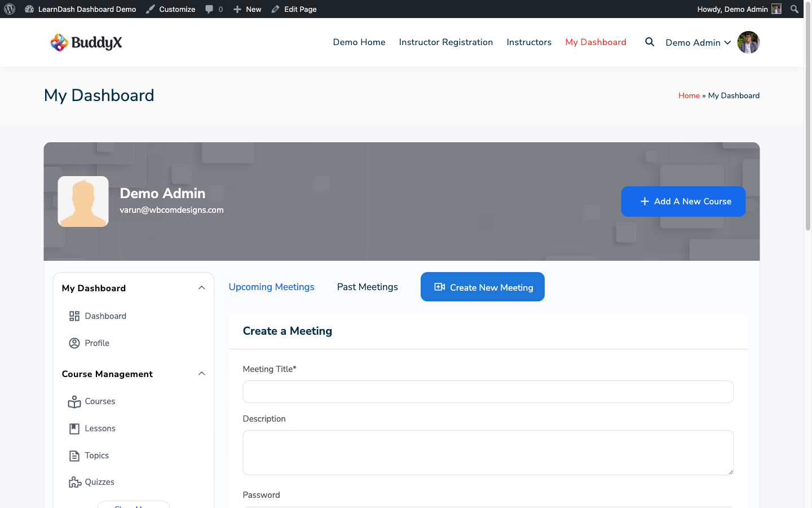Viewport: 812px width, 508px height.
Task: Click the New plus icon in admin bar
Action: coord(236,9)
